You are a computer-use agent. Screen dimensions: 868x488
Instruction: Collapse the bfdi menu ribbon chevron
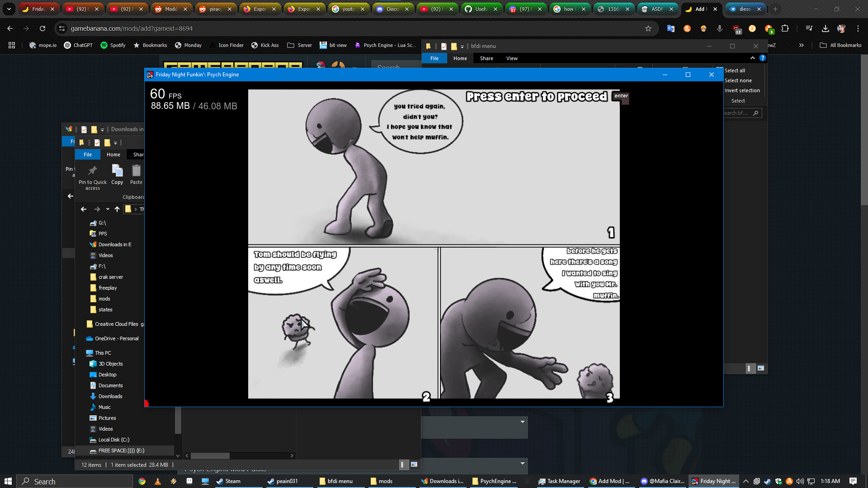753,58
